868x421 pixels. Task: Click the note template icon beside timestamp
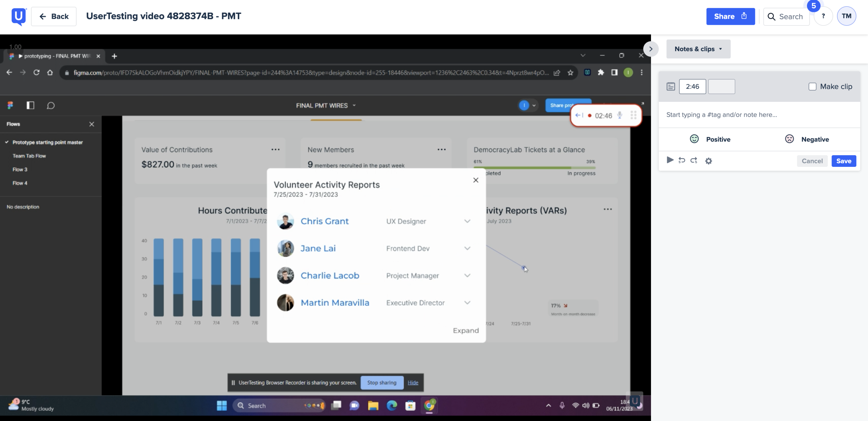[x=671, y=86]
